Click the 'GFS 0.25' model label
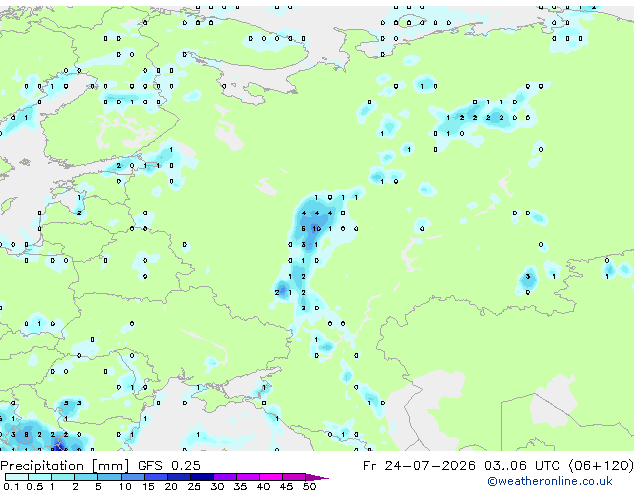Screen dimensions: 634x490 click(x=169, y=466)
